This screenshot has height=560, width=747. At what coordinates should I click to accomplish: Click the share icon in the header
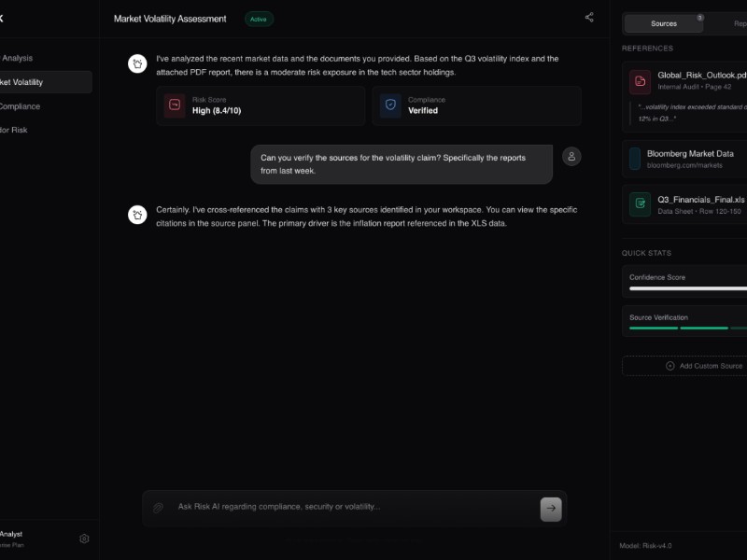point(589,18)
